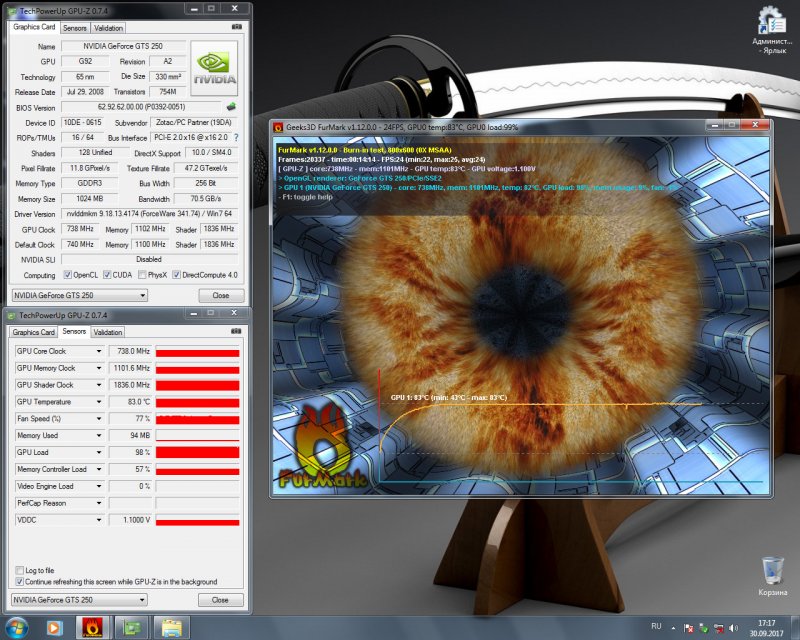Expand the GPU Temperature sensor dropdown
Image resolution: width=800 pixels, height=640 pixels.
click(98, 401)
